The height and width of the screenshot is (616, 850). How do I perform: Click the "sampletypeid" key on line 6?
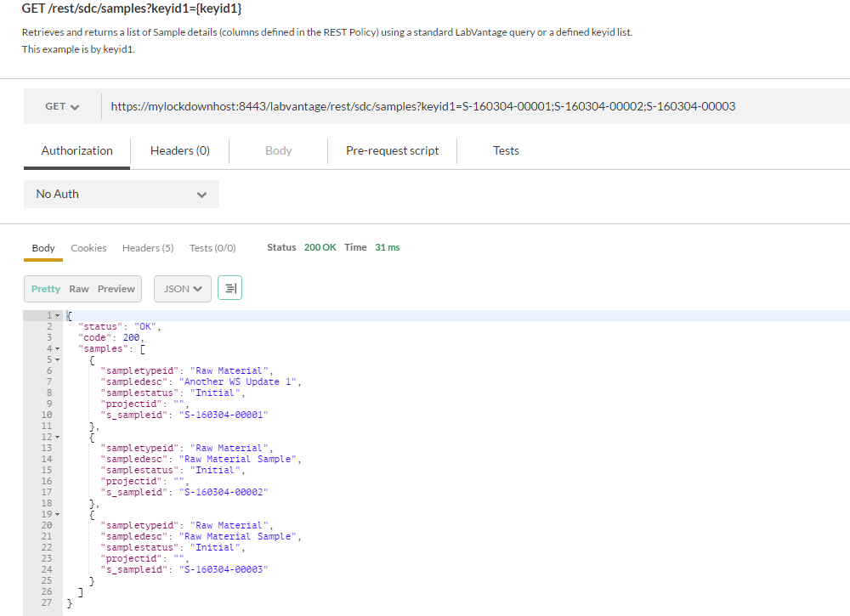pos(140,371)
